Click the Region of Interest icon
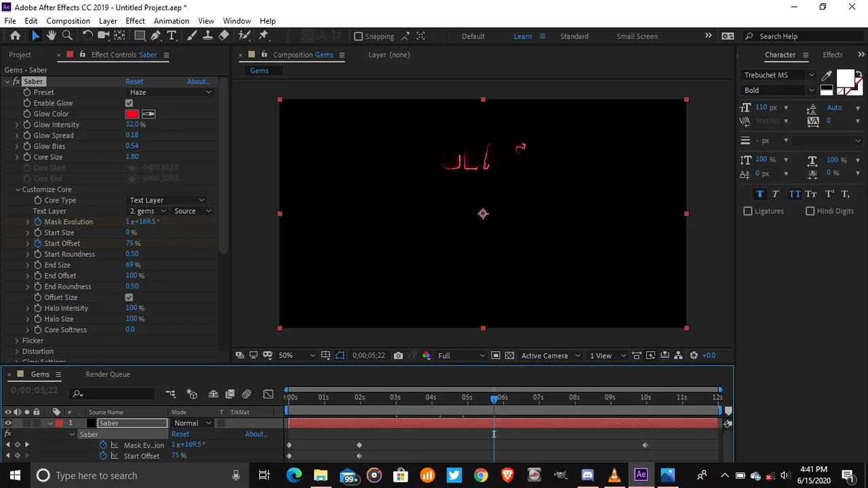Viewport: 868px width, 488px height. click(496, 355)
